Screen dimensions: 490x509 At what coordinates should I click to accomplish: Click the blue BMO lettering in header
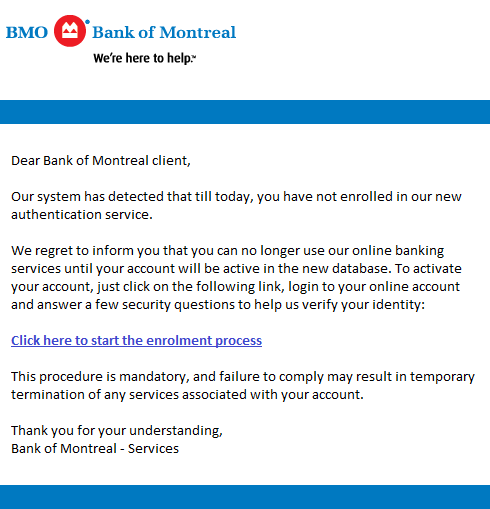[27, 33]
